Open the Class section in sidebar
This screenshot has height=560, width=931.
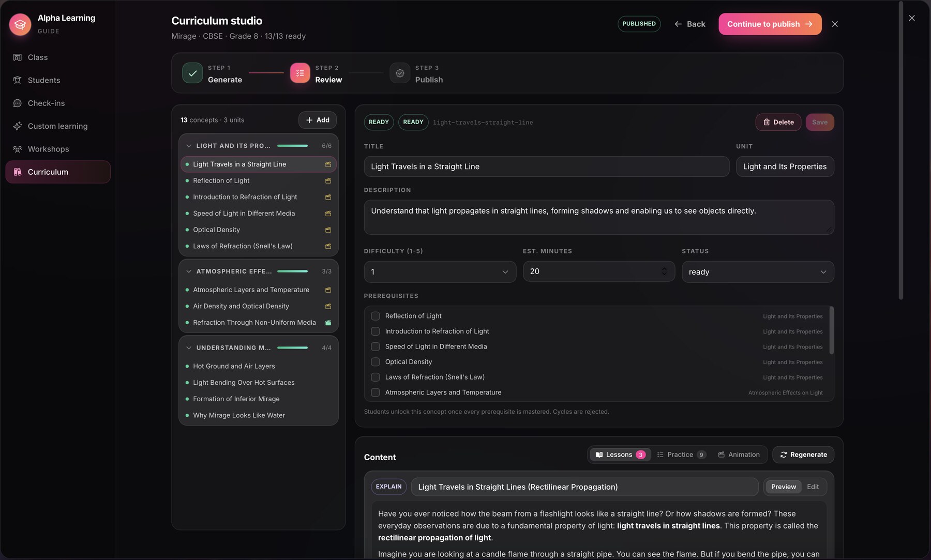click(58, 57)
